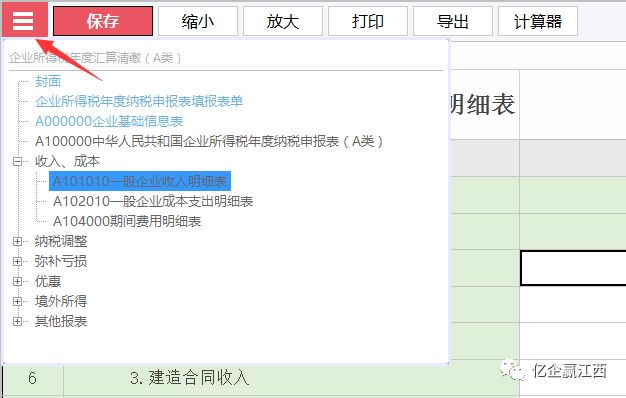626x398 pixels.
Task: Click the 保存 button
Action: coord(103,21)
